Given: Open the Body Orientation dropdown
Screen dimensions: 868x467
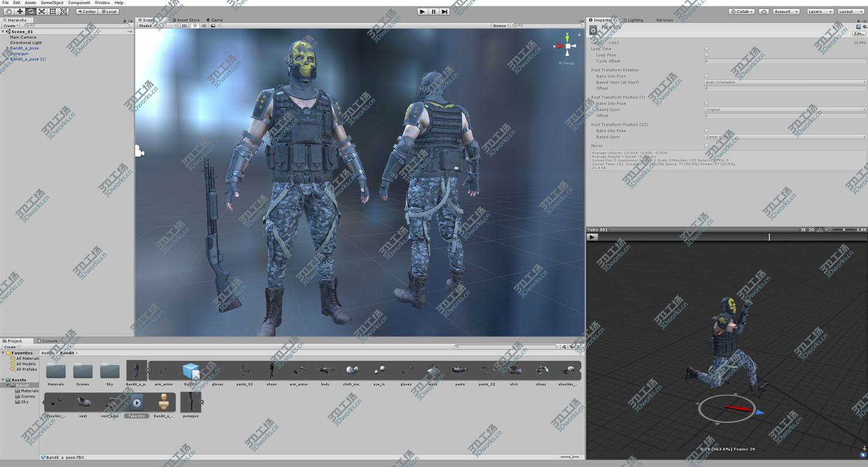Looking at the screenshot, I should click(x=785, y=82).
